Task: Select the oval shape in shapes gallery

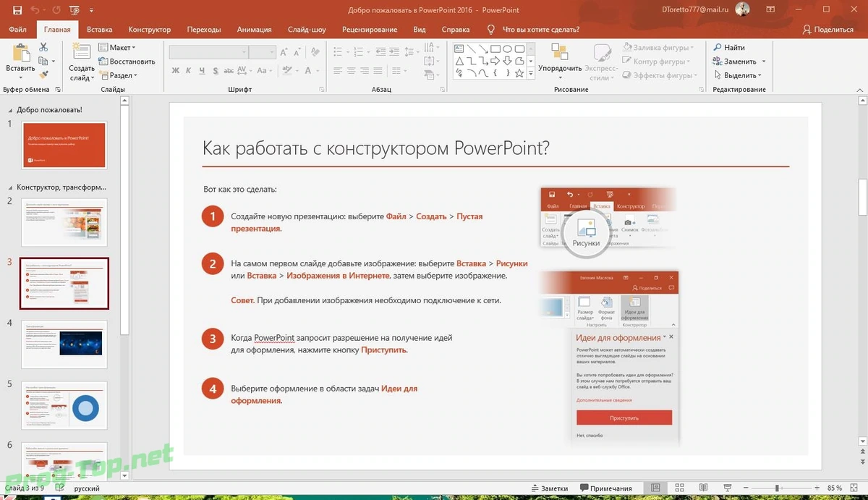Action: tap(508, 49)
